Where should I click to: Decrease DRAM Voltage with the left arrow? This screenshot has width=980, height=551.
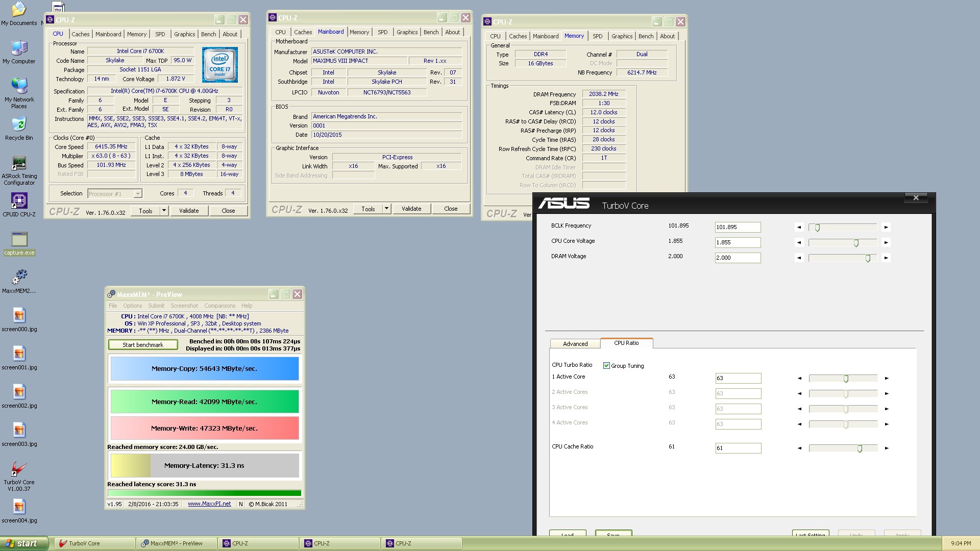click(799, 258)
